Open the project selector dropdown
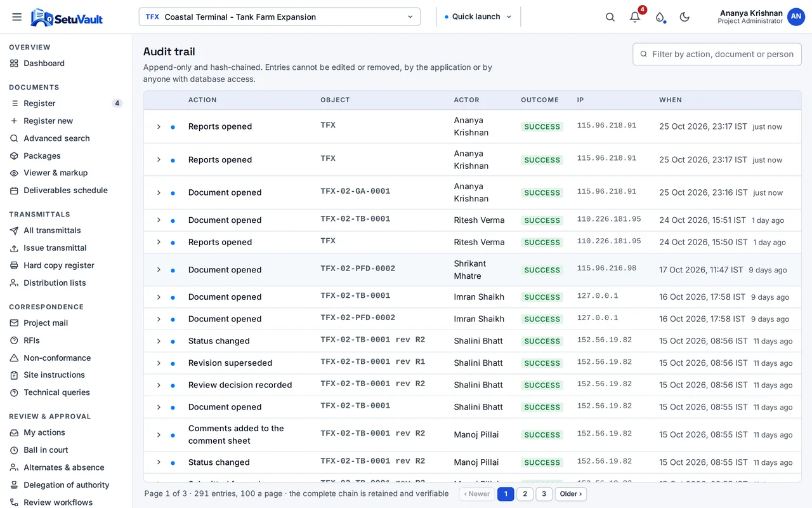 (x=280, y=17)
